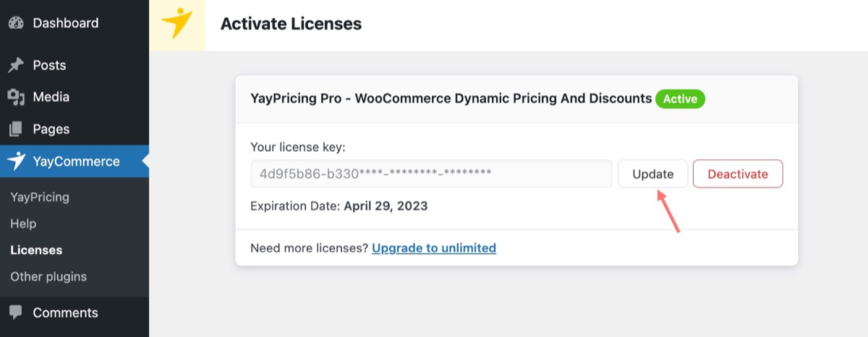Go to Media in sidebar

point(51,97)
